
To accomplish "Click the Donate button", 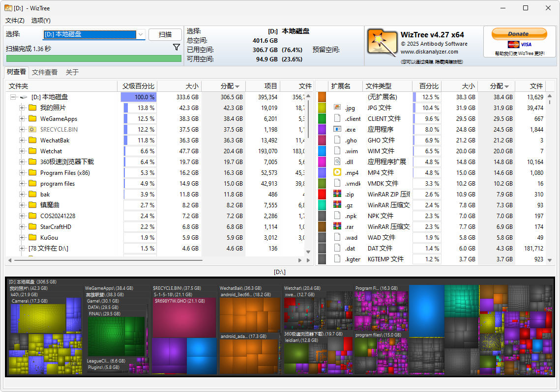I will click(518, 34).
